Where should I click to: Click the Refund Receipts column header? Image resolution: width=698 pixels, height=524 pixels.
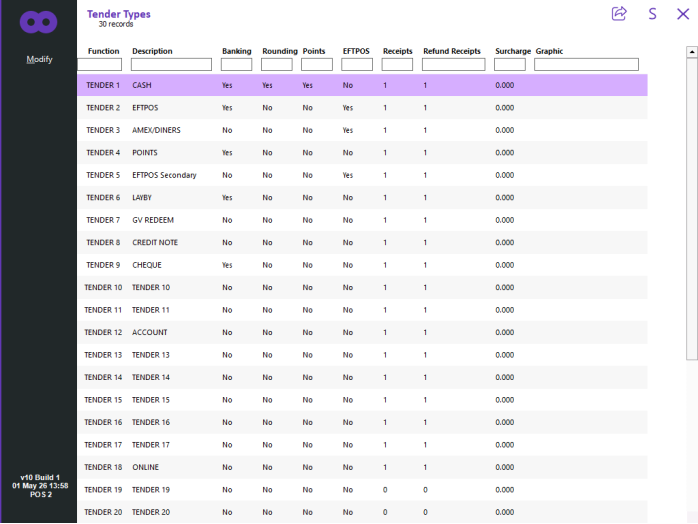tap(452, 51)
